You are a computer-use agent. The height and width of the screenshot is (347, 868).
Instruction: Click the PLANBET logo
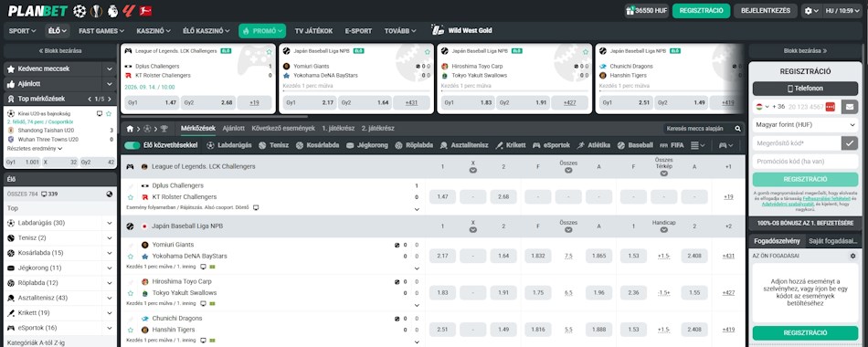37,11
